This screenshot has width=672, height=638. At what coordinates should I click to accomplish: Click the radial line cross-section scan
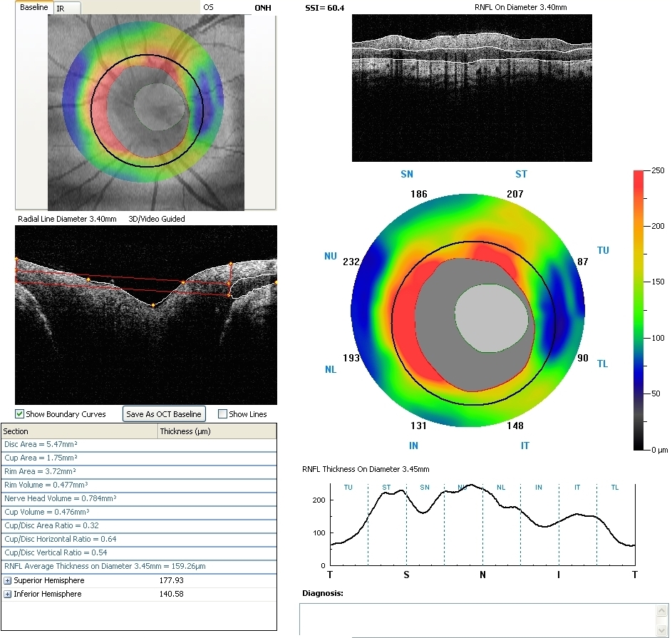coord(145,315)
